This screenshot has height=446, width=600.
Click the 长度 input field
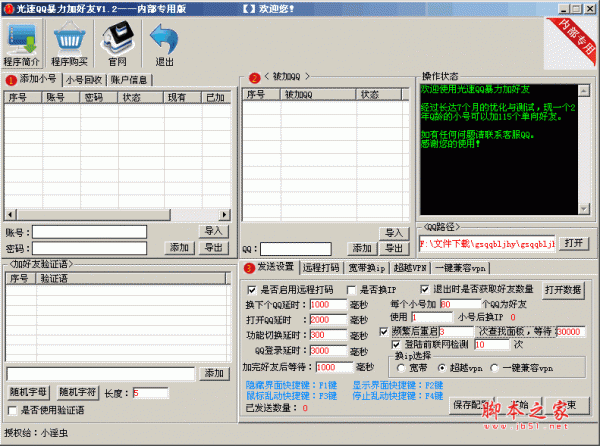click(x=150, y=393)
